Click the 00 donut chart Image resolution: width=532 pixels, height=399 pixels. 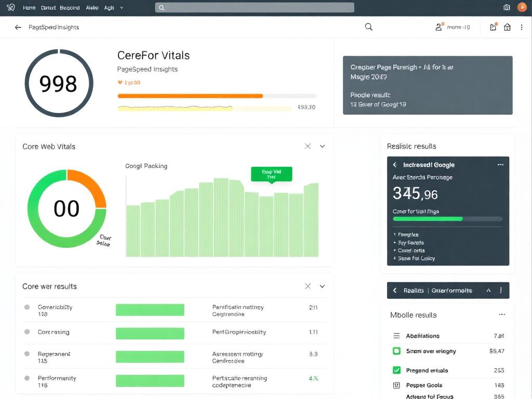click(x=67, y=208)
